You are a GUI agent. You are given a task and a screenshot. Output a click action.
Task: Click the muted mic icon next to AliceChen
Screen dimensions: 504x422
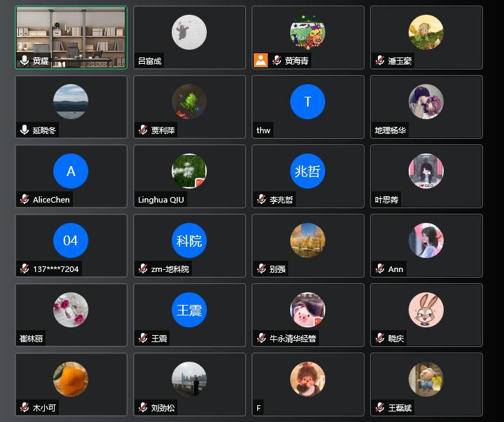click(x=25, y=199)
